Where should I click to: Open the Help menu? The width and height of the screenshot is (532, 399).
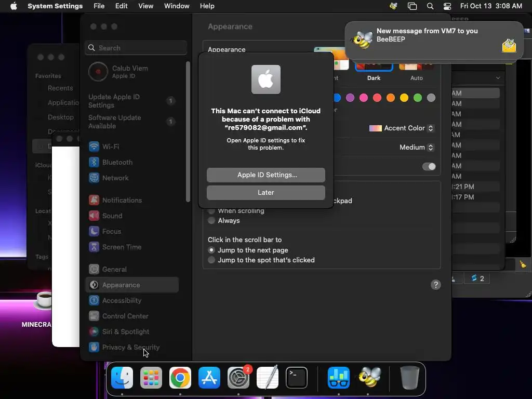tap(207, 6)
